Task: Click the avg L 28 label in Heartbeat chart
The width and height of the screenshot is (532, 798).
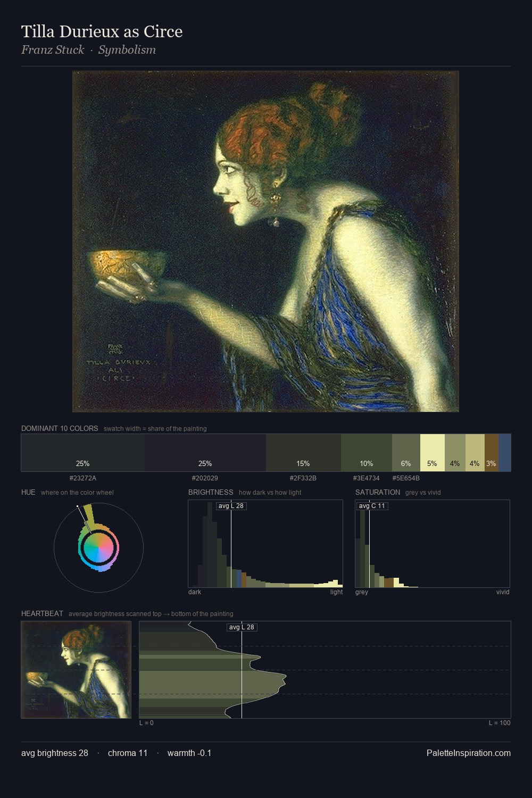Action: [x=242, y=627]
